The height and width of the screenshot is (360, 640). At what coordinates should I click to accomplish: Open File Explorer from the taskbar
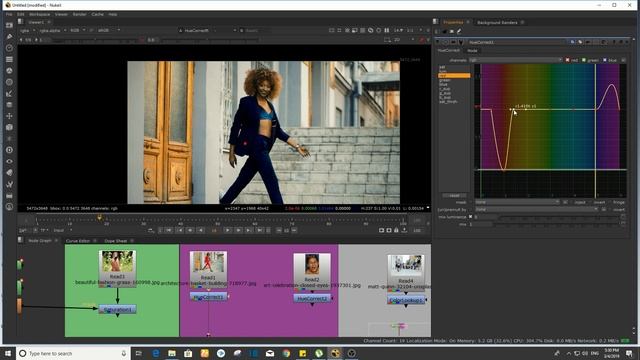pyautogui.click(x=172, y=353)
